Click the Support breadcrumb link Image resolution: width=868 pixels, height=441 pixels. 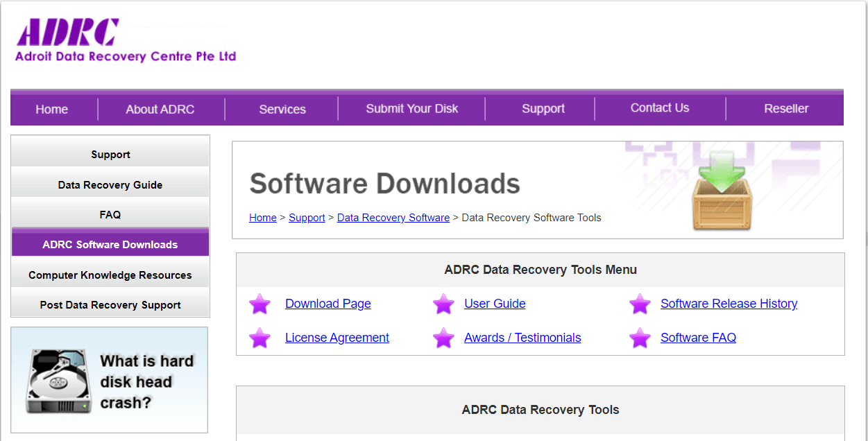307,218
